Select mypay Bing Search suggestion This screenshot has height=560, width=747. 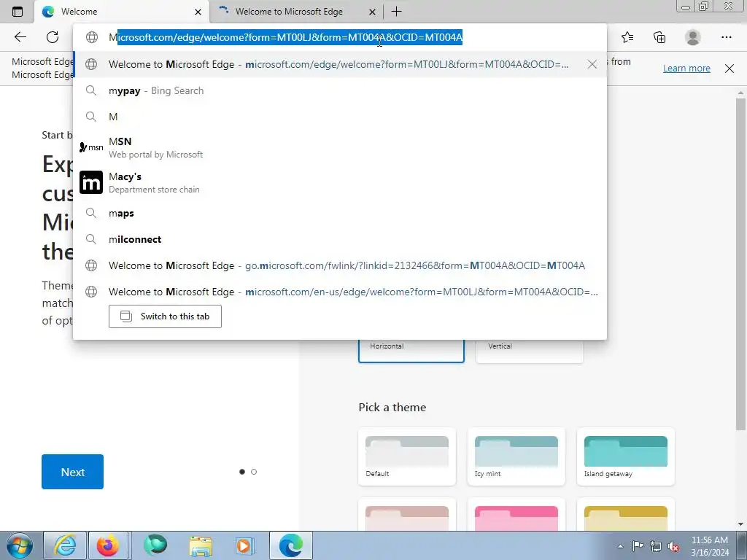[340, 90]
